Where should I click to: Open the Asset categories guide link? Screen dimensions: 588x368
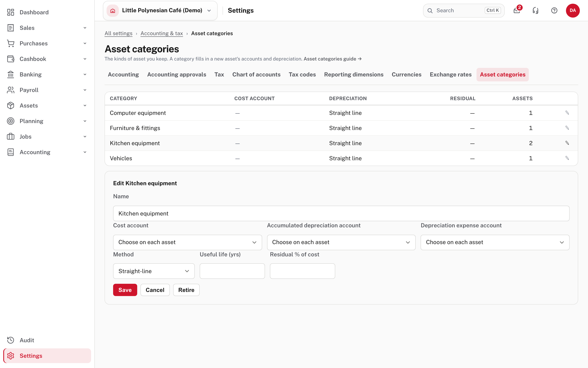point(333,59)
